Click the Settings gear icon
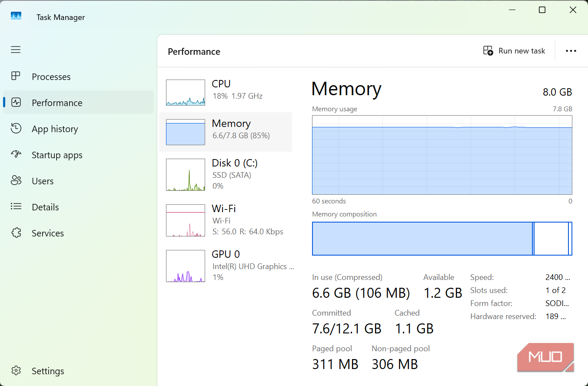The width and height of the screenshot is (588, 386). [x=16, y=371]
